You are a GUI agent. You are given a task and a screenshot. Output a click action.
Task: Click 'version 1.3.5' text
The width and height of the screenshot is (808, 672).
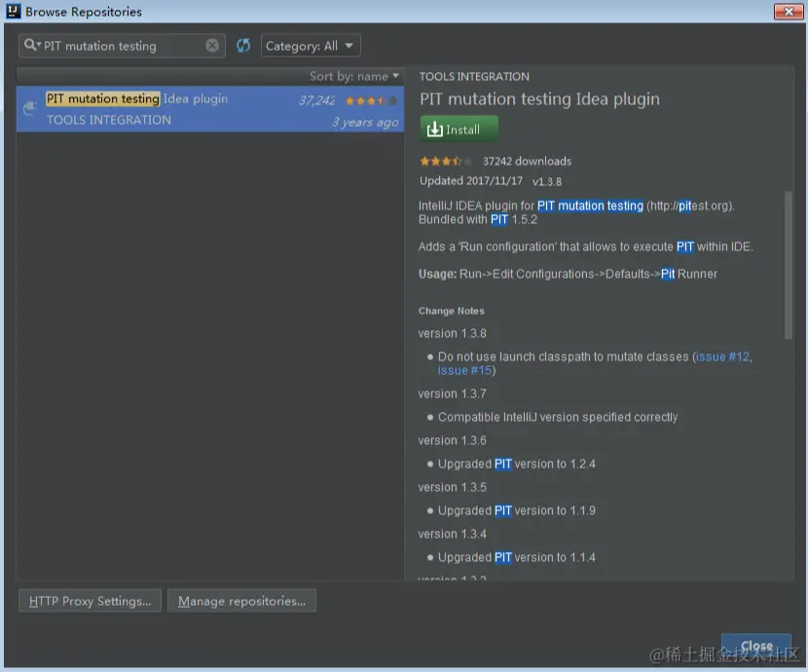453,487
